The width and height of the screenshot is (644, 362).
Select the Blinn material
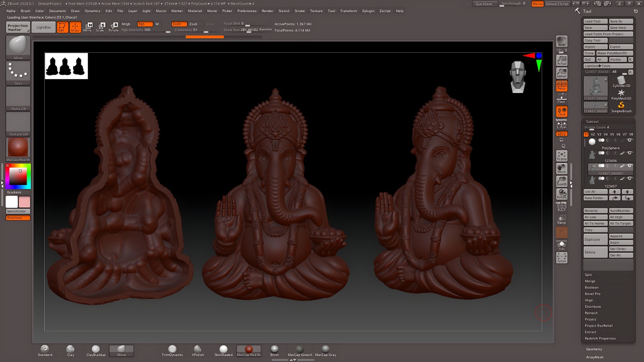[x=275, y=351]
